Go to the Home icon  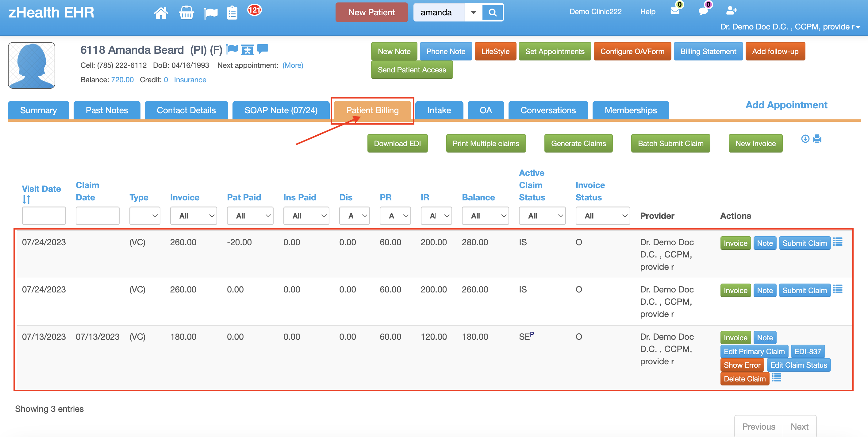(x=161, y=13)
